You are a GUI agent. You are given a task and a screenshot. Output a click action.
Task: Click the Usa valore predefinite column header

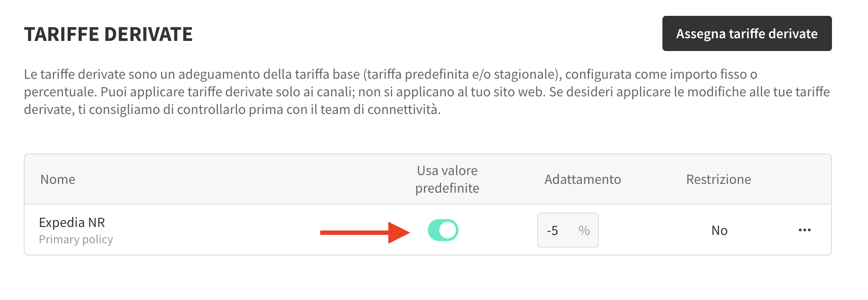(447, 179)
